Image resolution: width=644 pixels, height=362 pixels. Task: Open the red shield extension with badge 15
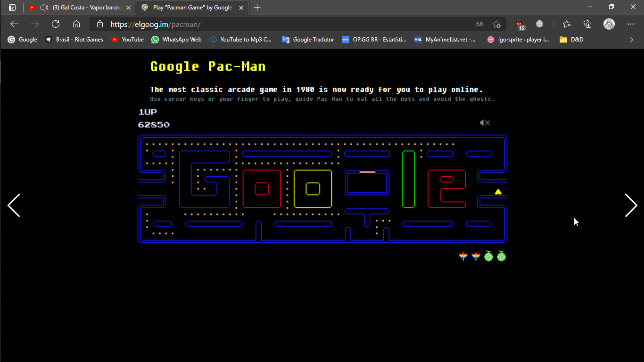click(x=520, y=24)
